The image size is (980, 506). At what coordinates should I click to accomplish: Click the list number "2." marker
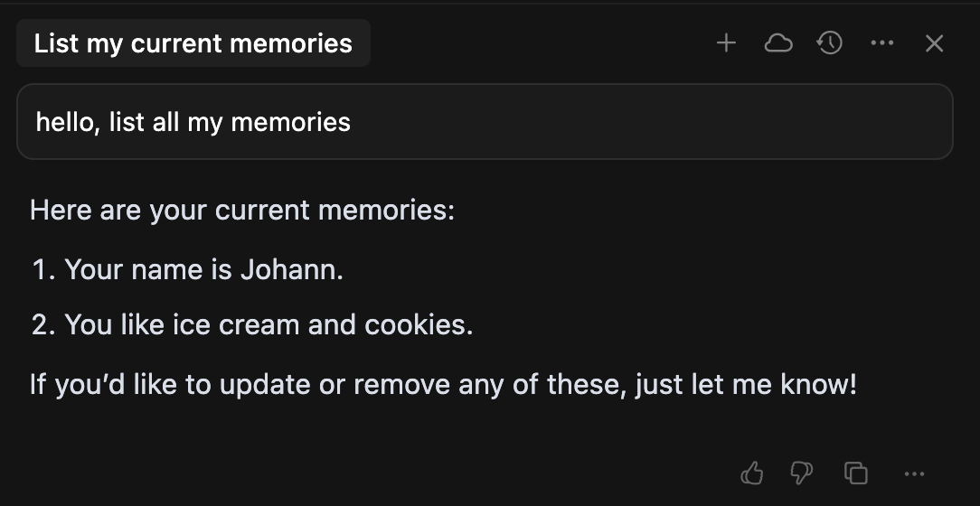pyautogui.click(x=44, y=325)
